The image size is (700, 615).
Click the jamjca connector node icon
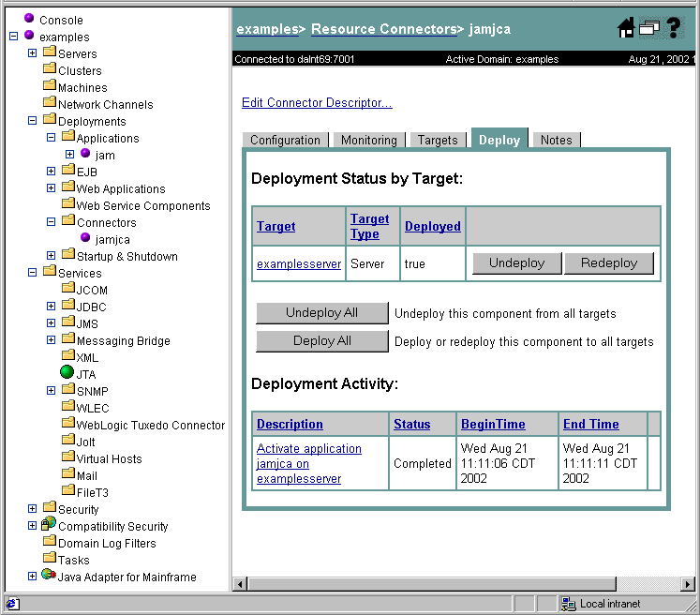85,239
